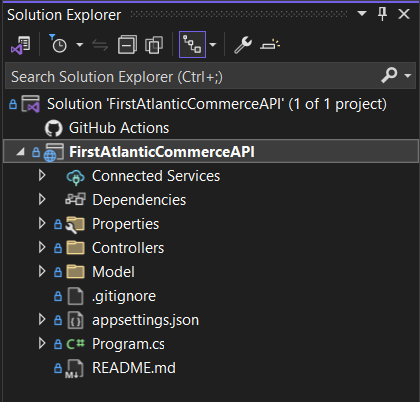420x402 pixels.
Task: Close the Solution Explorer panel
Action: pyautogui.click(x=404, y=14)
